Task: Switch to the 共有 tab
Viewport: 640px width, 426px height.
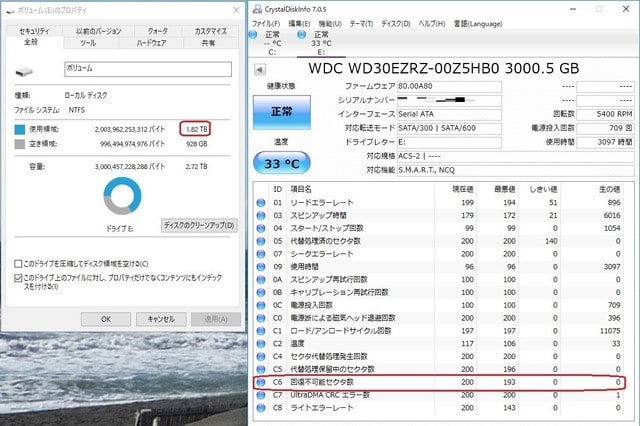Action: 208,43
